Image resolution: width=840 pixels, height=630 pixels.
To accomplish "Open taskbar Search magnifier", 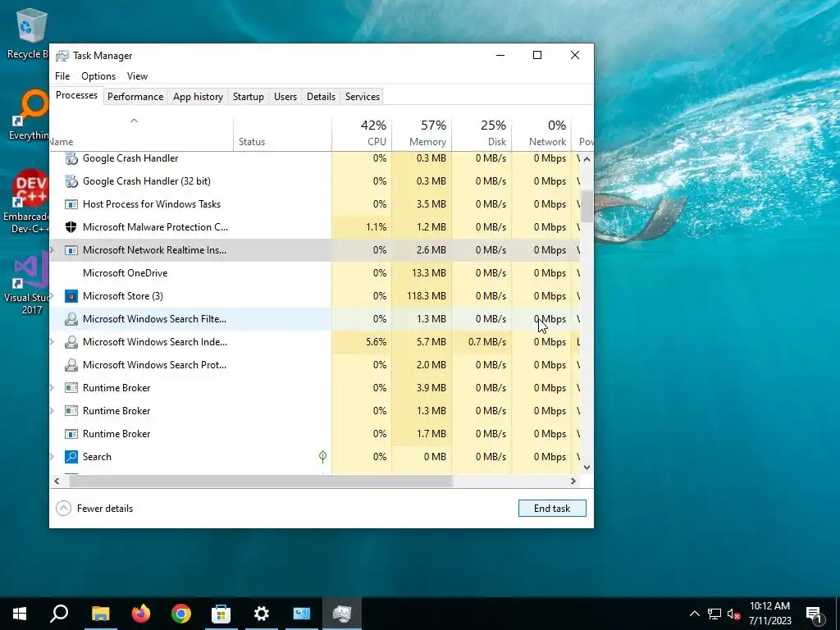I will click(59, 614).
